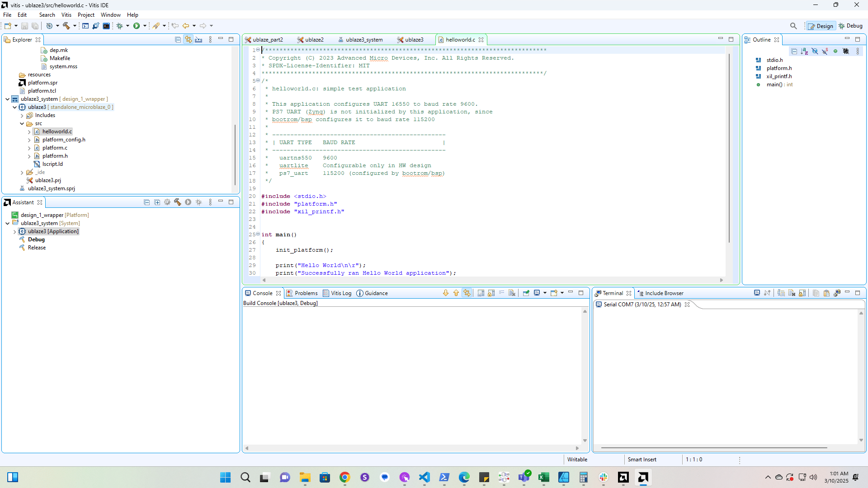Click the Assistant panel's build hammer icon

point(178,202)
